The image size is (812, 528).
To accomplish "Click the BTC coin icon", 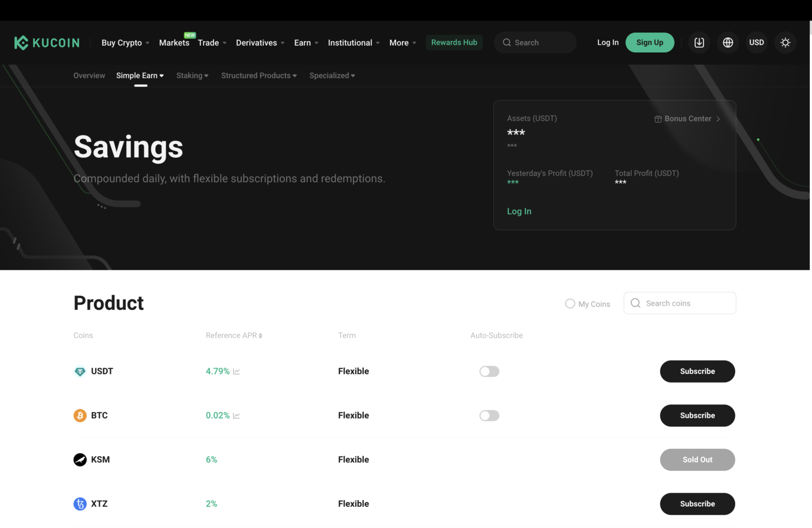I will [x=80, y=415].
